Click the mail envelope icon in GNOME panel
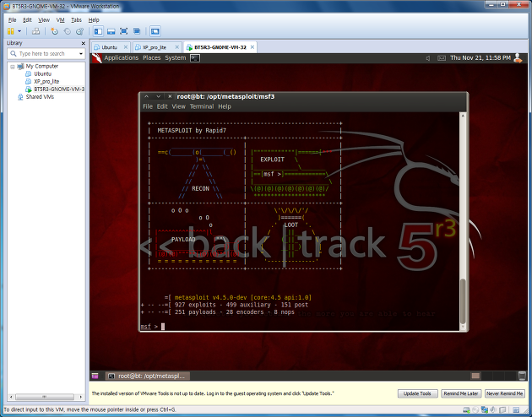The image size is (532, 417). (442, 58)
